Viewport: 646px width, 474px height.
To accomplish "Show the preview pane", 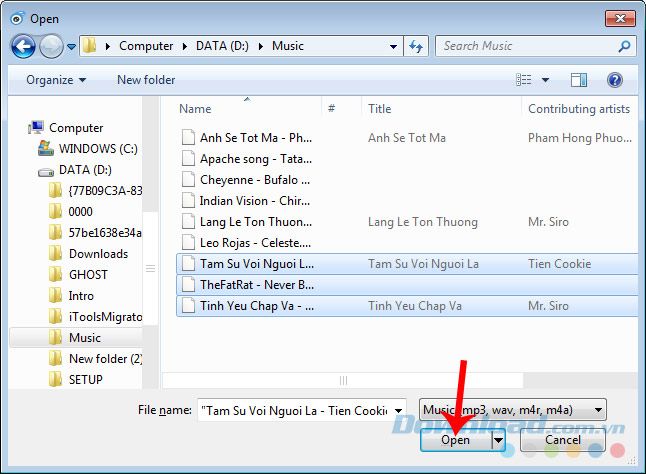I will coord(579,80).
